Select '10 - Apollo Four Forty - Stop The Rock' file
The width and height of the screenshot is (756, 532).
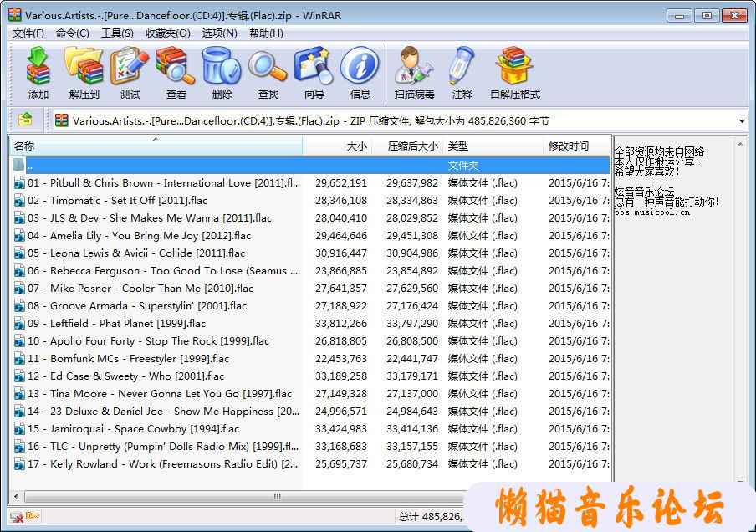click(x=149, y=341)
